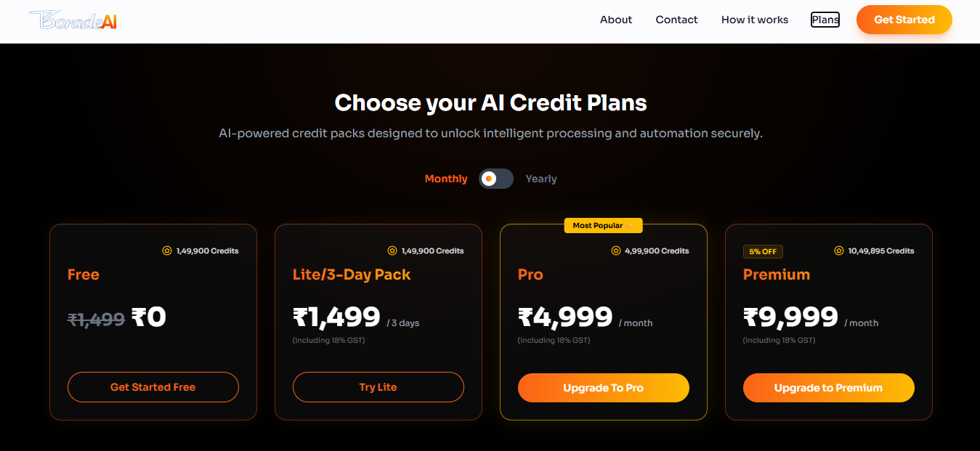This screenshot has width=980, height=451.
Task: Click the Contact navigation link
Action: click(x=676, y=20)
